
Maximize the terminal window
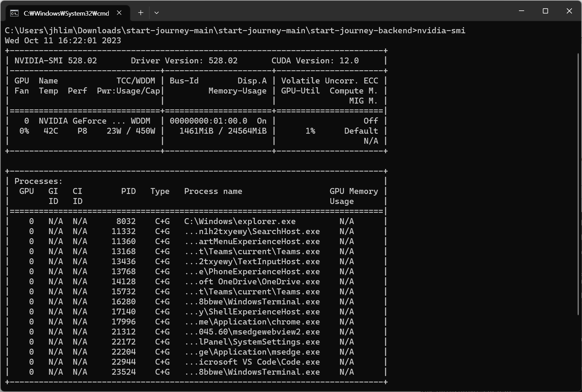(545, 11)
